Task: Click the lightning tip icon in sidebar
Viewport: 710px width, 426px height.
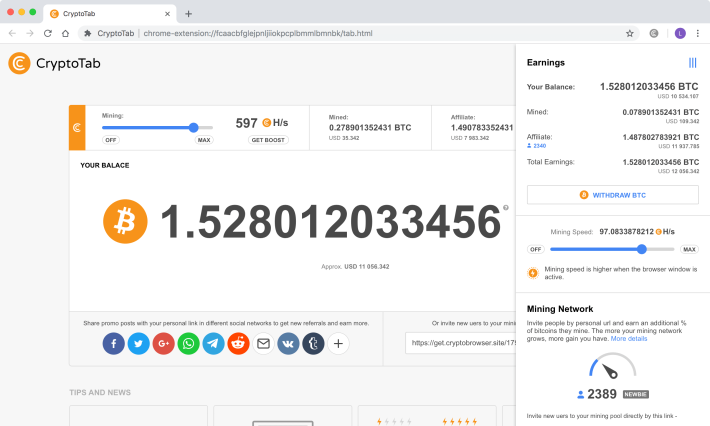Action: (533, 273)
